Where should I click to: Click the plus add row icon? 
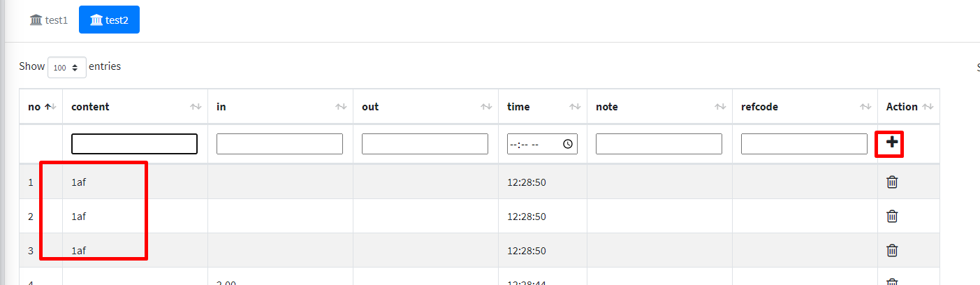(892, 142)
